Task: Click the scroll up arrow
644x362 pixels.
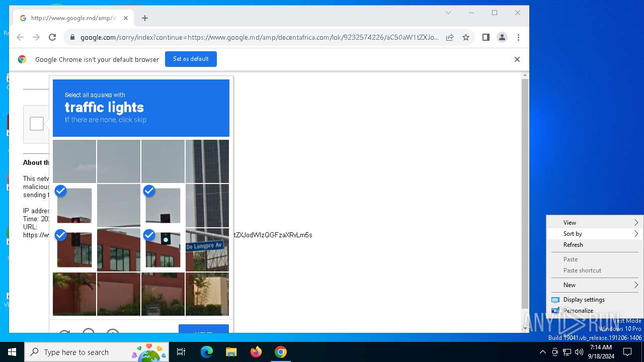Action: tap(525, 75)
